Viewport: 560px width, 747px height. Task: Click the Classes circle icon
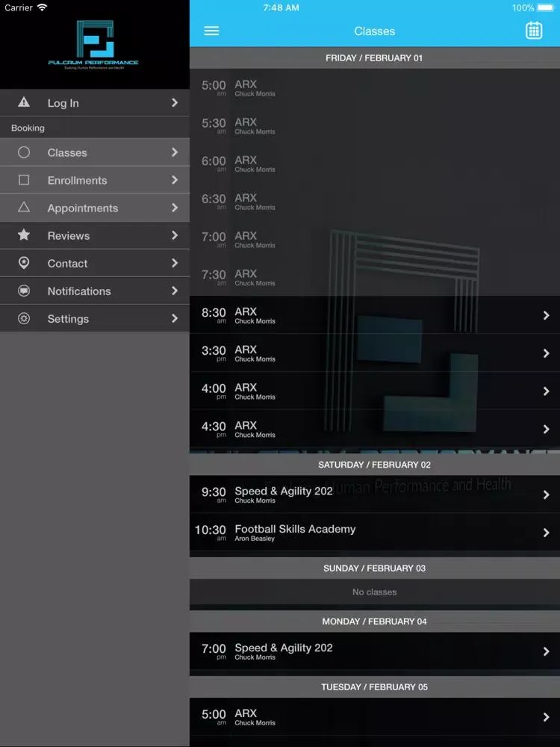pos(24,152)
